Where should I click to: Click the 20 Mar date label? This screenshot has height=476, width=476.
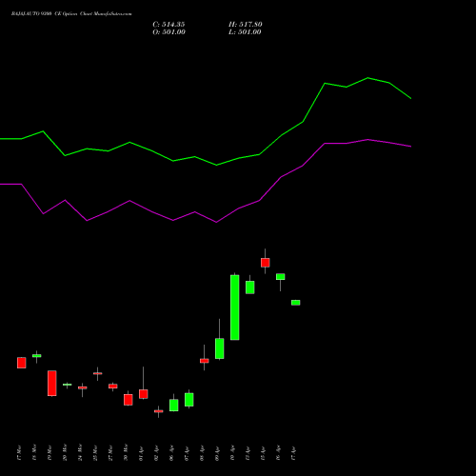pos(65,452)
